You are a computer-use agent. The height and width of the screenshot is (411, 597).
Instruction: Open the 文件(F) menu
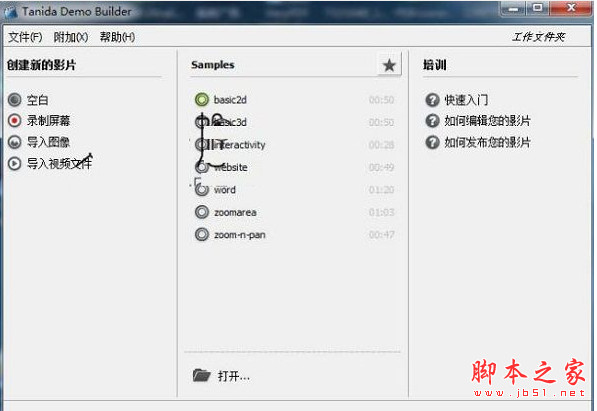click(x=25, y=37)
